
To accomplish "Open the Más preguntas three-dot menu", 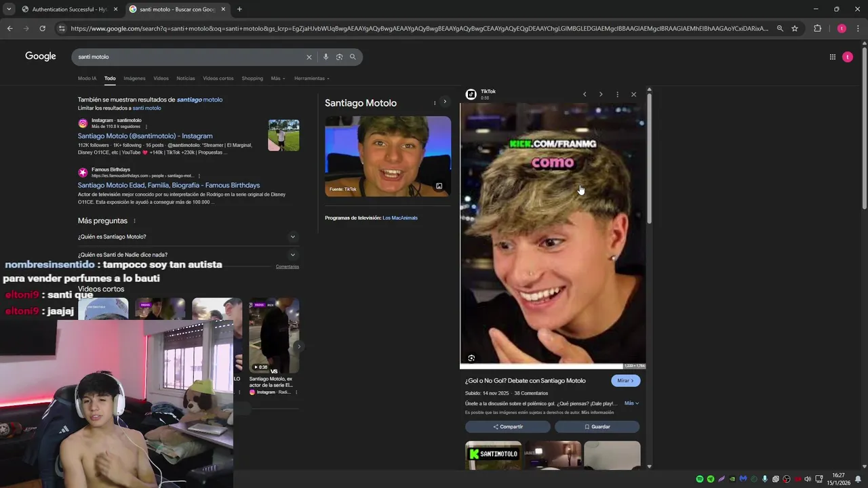I will pos(134,221).
